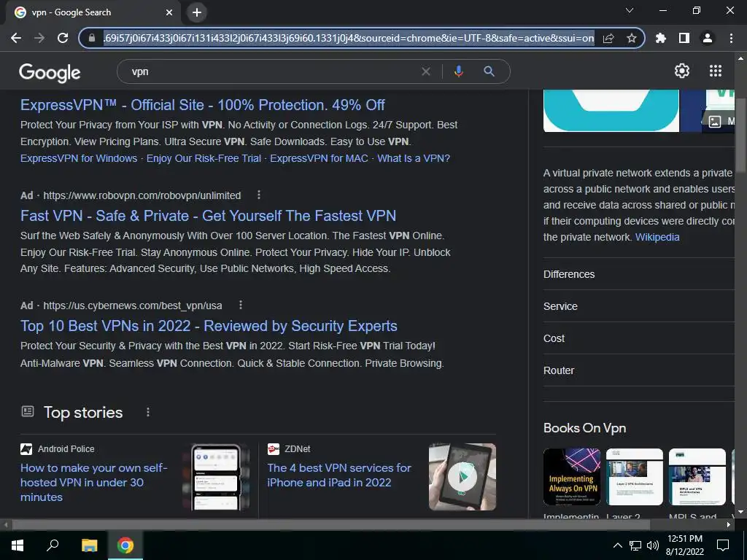Image resolution: width=747 pixels, height=560 pixels.
Task: Go back to the previous page
Action: (x=16, y=38)
